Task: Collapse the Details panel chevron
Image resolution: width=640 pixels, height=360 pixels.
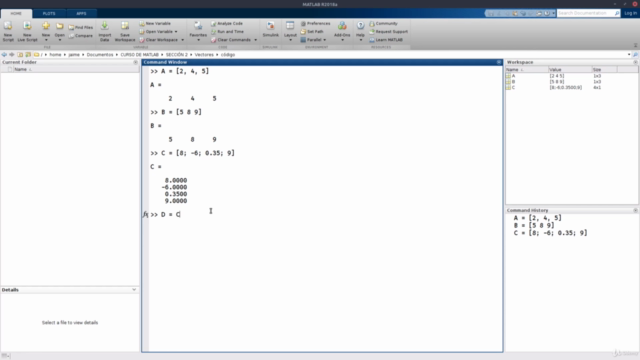Action: pyautogui.click(x=134, y=289)
